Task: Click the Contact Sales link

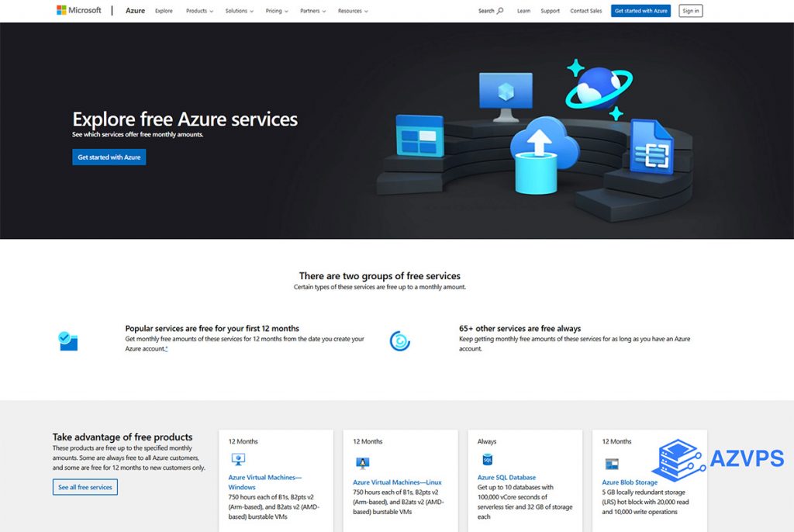Action: [x=585, y=12]
